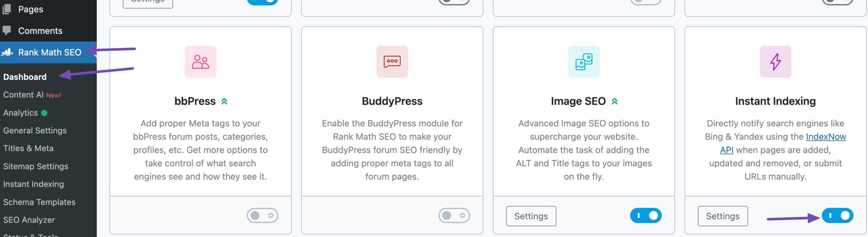Open Image SEO Settings button

click(x=531, y=216)
